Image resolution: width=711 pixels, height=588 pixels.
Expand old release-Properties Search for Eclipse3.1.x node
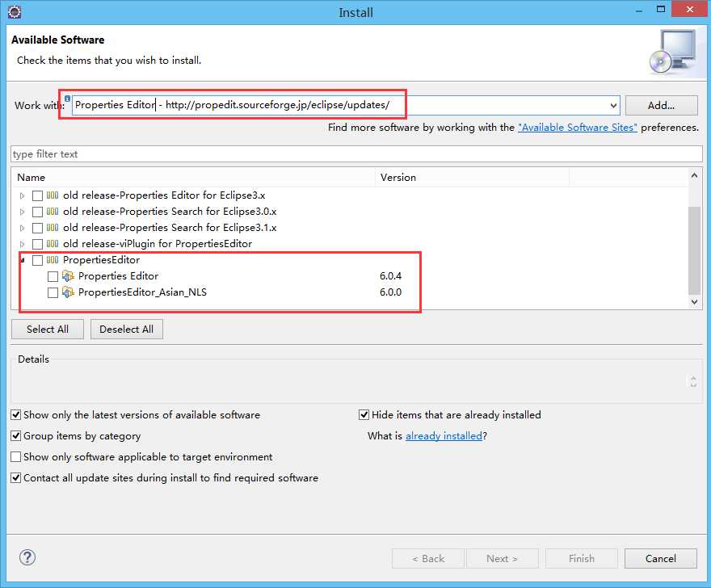[23, 228]
